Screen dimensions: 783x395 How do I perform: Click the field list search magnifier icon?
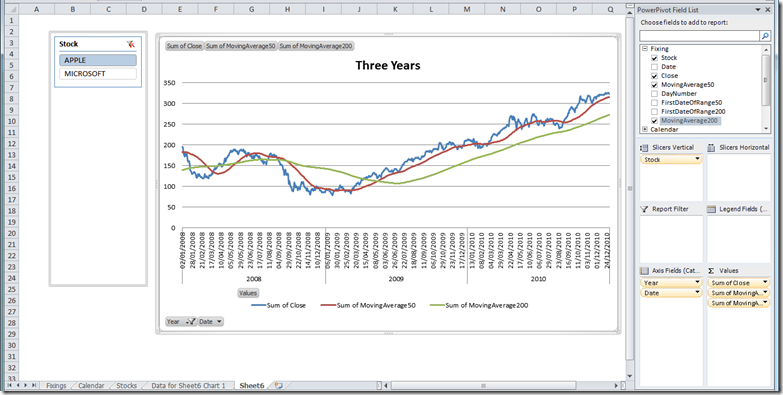click(x=765, y=36)
